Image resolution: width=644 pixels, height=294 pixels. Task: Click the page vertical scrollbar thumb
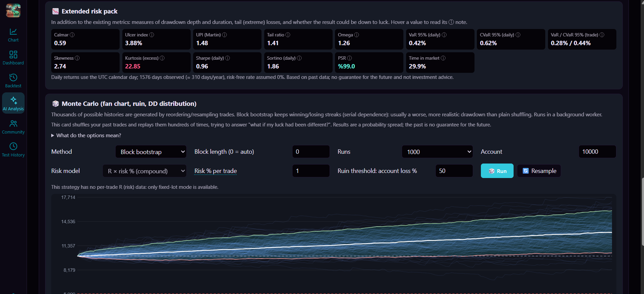(x=642, y=212)
